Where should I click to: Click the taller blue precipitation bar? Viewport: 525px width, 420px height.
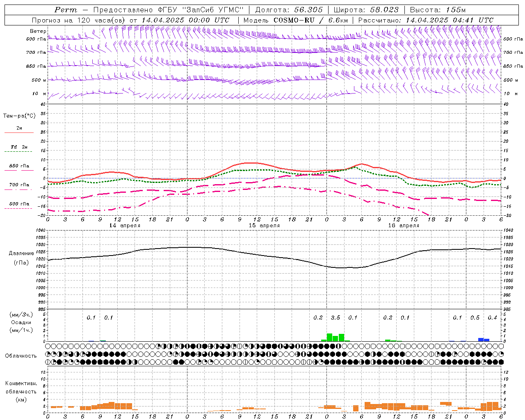(481, 340)
